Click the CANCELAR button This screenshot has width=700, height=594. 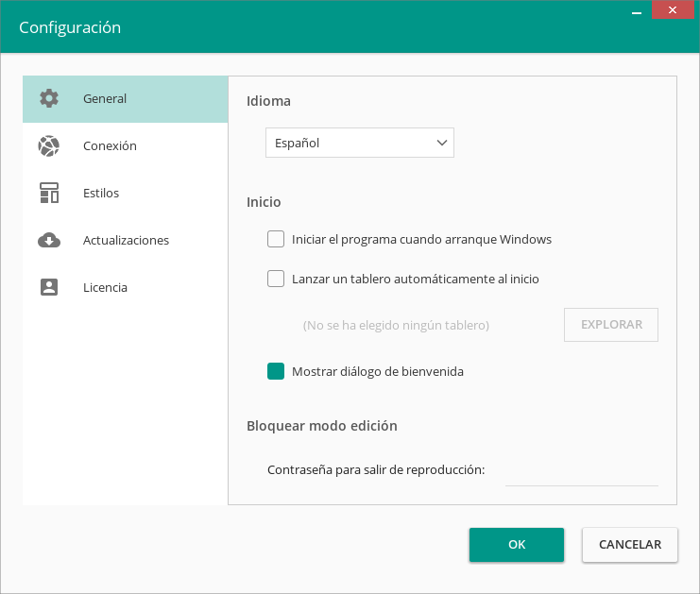click(630, 545)
